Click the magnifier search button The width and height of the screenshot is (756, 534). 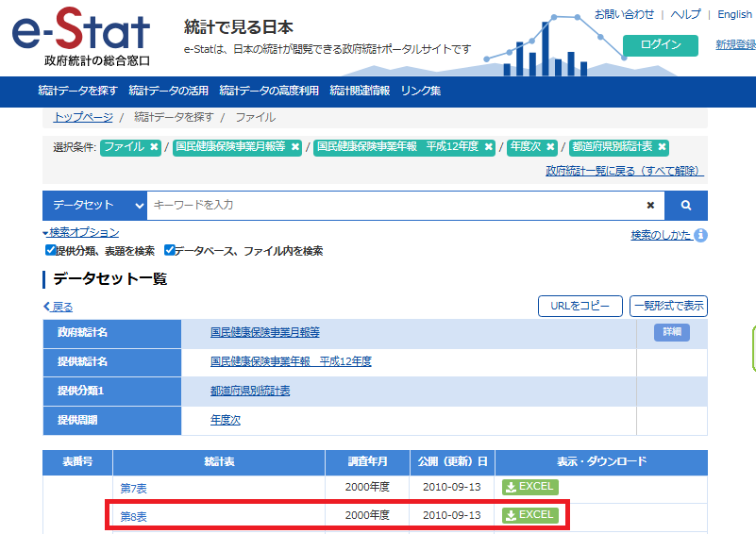(686, 206)
